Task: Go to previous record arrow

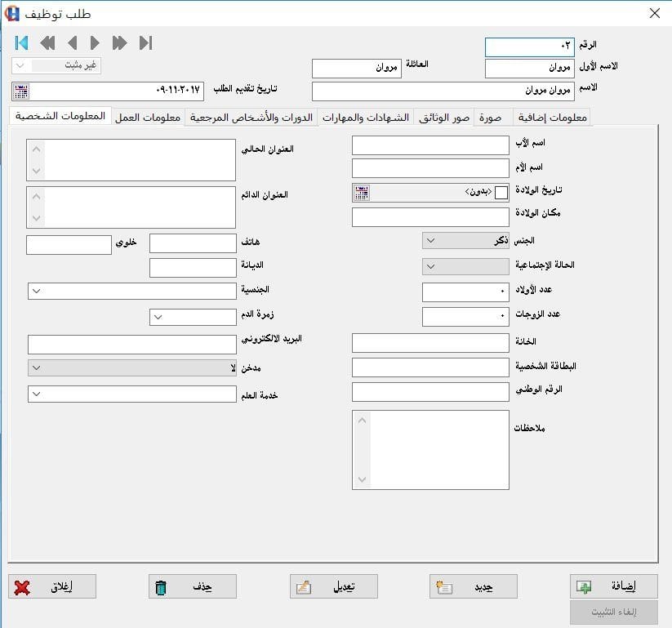Action: pyautogui.click(x=73, y=42)
